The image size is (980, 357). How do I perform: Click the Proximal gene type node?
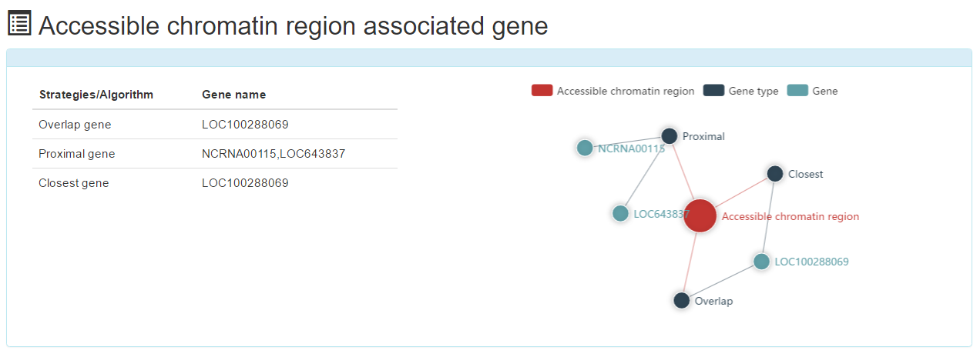(670, 136)
